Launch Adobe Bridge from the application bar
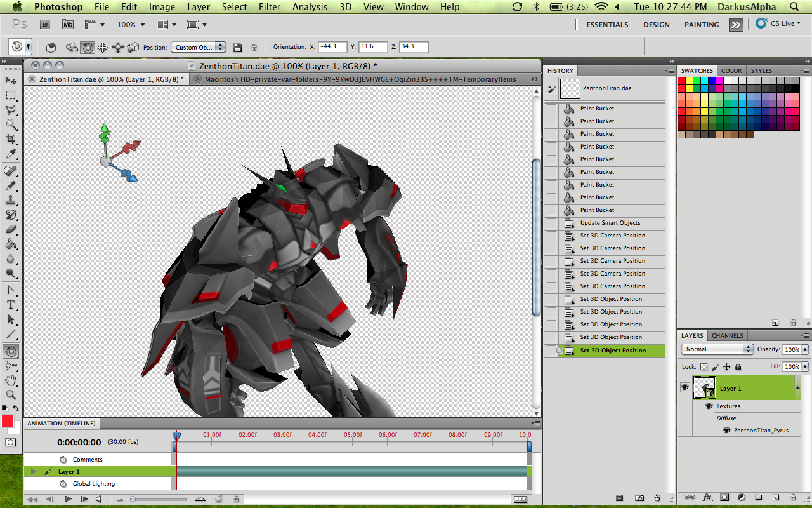Screen dimensions: 812x508 tap(45, 25)
